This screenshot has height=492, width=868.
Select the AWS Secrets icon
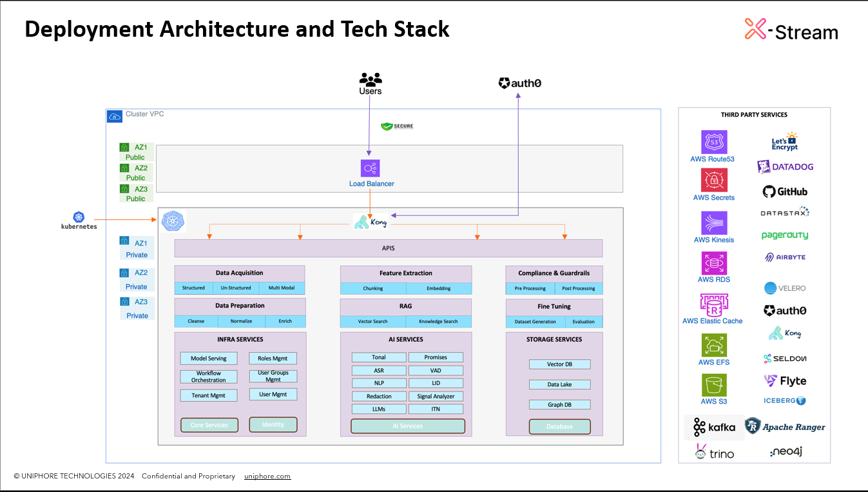pyautogui.click(x=714, y=180)
